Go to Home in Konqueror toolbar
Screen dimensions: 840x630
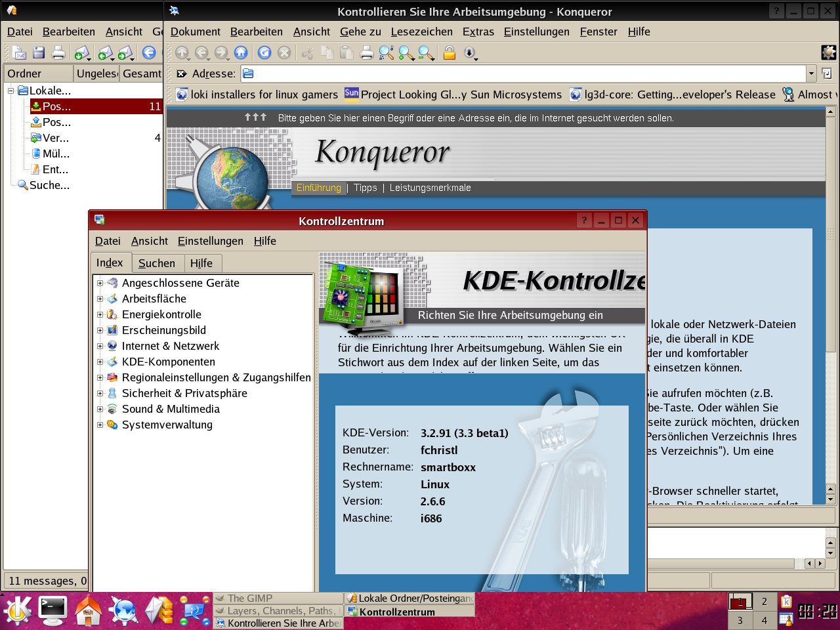point(241,53)
